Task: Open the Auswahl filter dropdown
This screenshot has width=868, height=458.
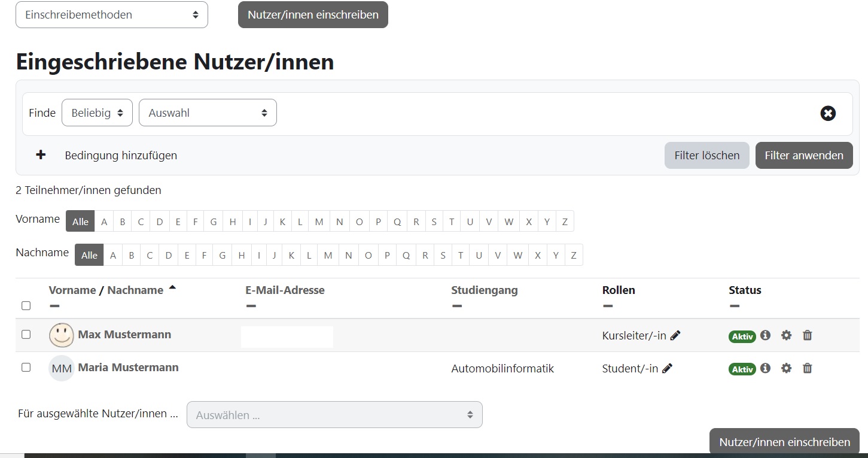Action: [207, 112]
